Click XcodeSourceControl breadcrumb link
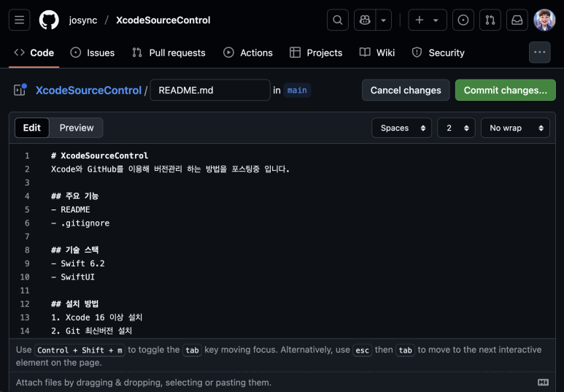 coord(88,90)
